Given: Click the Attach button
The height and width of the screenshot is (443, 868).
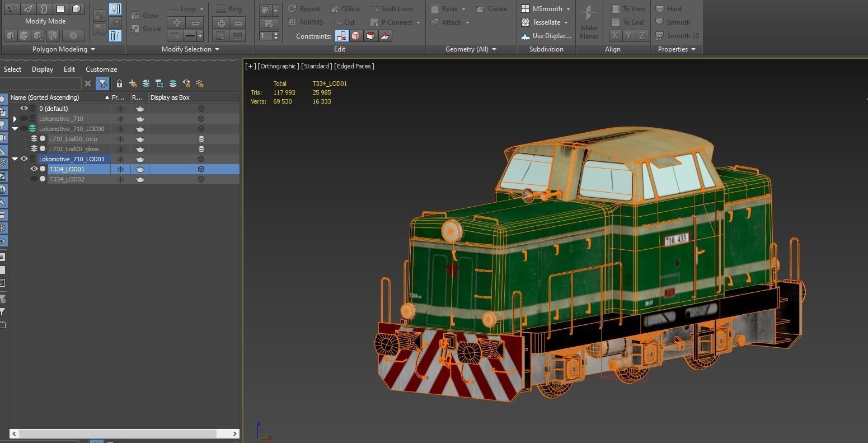Looking at the screenshot, I should coord(451,22).
